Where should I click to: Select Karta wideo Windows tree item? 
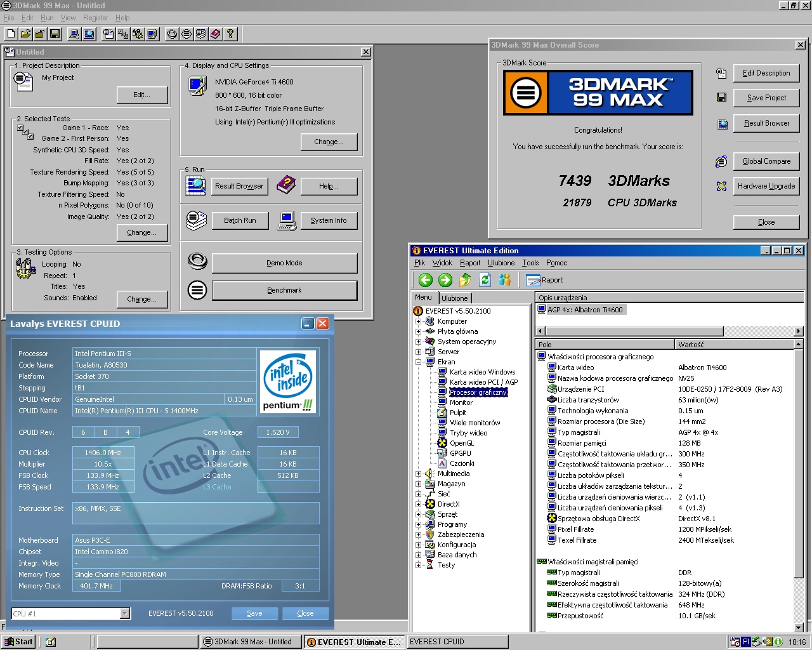(x=482, y=372)
